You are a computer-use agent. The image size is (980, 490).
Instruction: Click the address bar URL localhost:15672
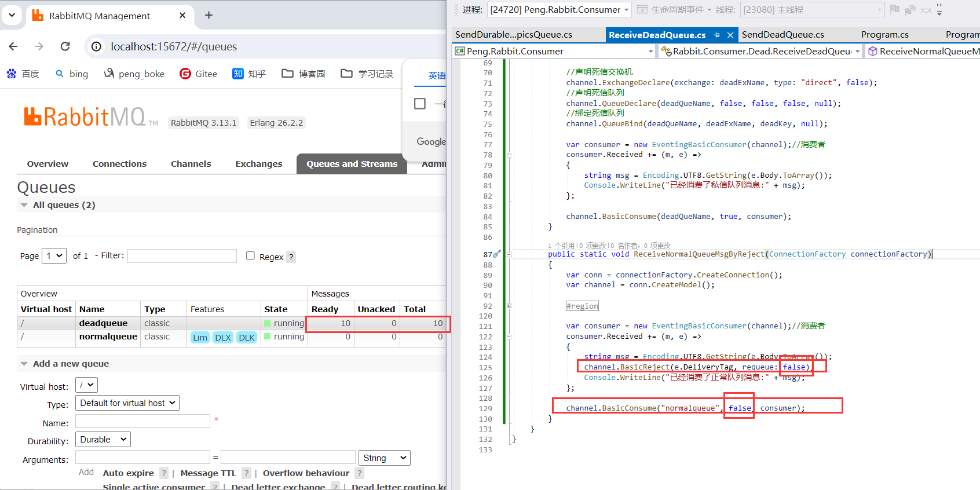point(174,46)
